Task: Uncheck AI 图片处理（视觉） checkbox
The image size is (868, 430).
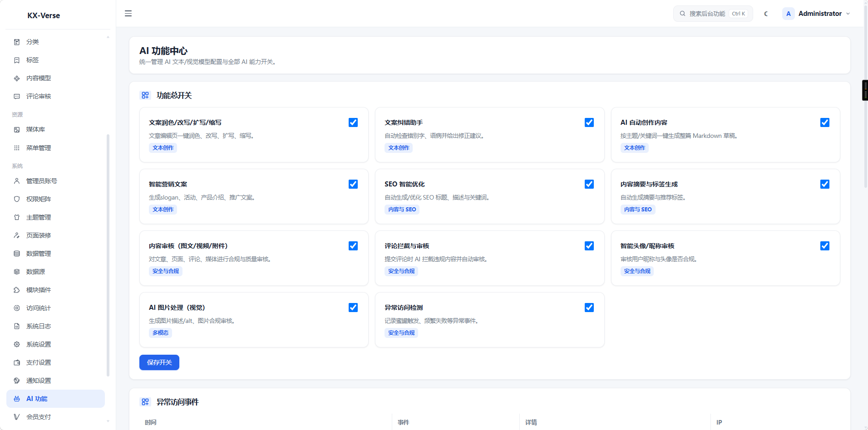Action: 353,308
